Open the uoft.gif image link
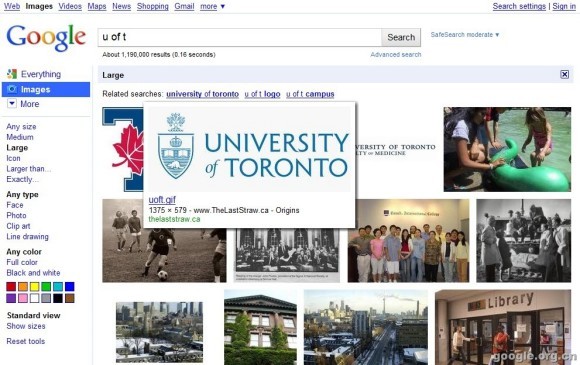The width and height of the screenshot is (580, 365). click(162, 200)
